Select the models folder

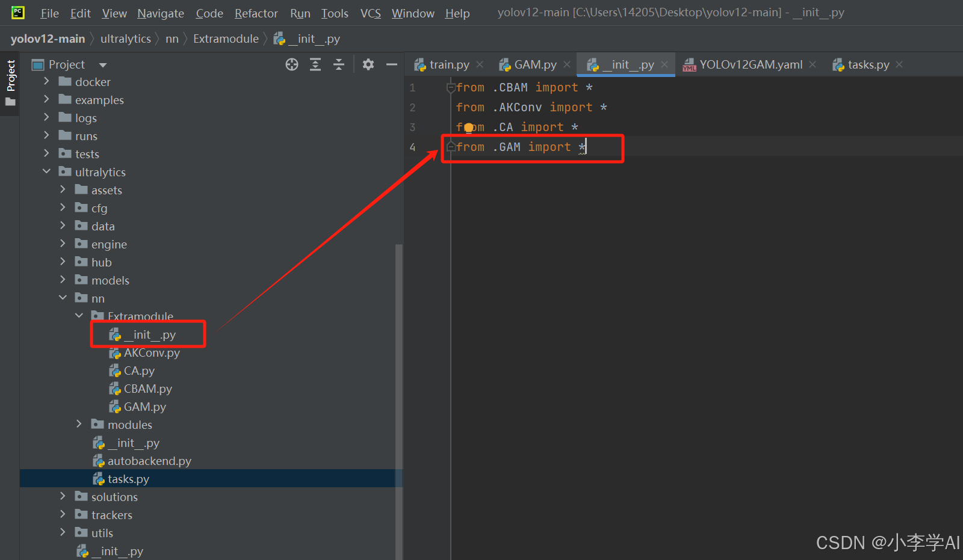(x=102, y=280)
